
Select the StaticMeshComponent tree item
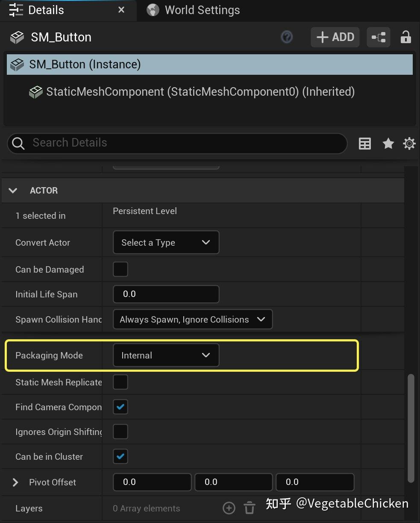coord(200,92)
